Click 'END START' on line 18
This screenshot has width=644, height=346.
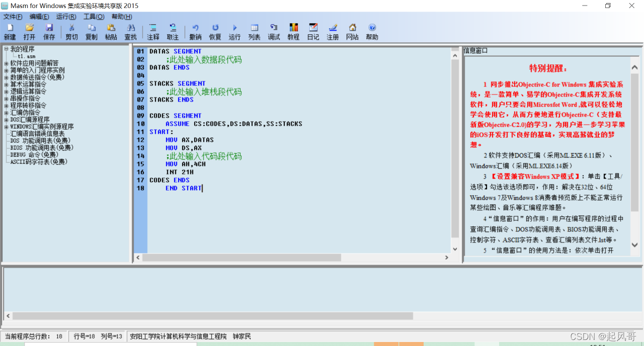tap(184, 188)
